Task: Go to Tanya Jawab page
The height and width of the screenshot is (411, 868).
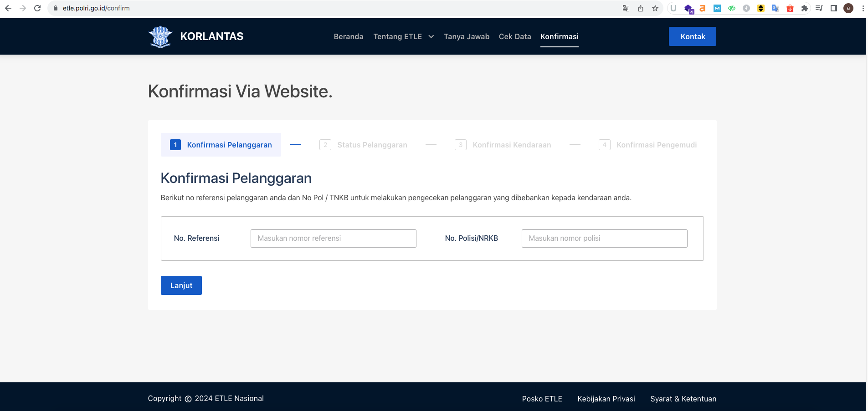Action: pos(467,36)
